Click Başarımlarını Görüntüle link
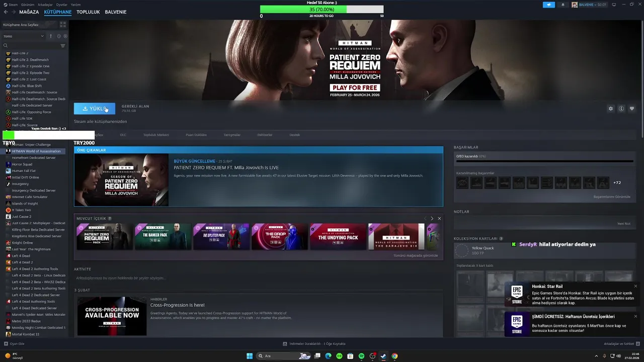644x362 pixels. (x=612, y=197)
